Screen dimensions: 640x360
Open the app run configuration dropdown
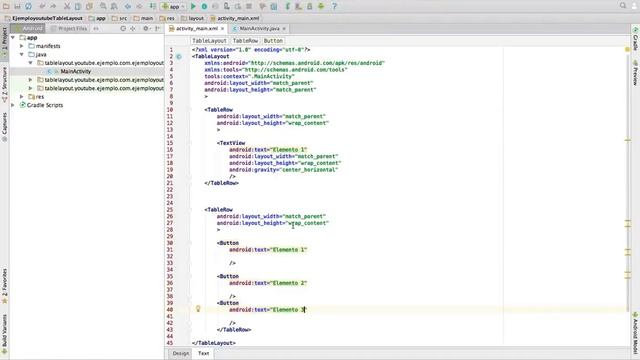[x=173, y=6]
